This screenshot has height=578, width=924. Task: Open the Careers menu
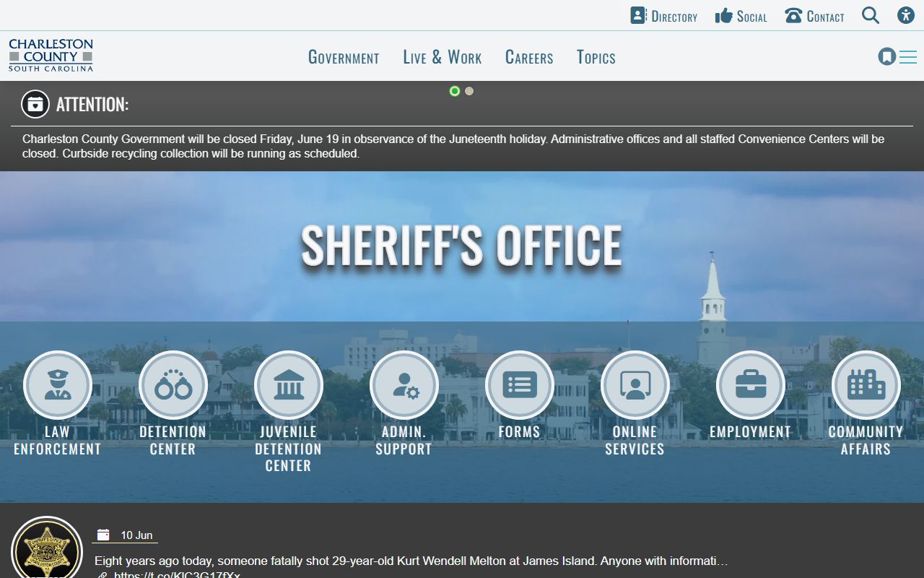coord(529,57)
